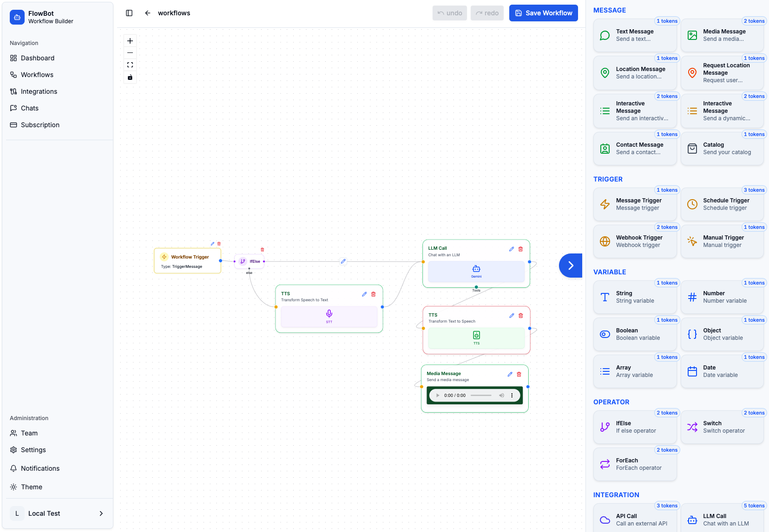Click the edge edit icon on connection line
Viewport: 769px width, 532px height.
[343, 261]
